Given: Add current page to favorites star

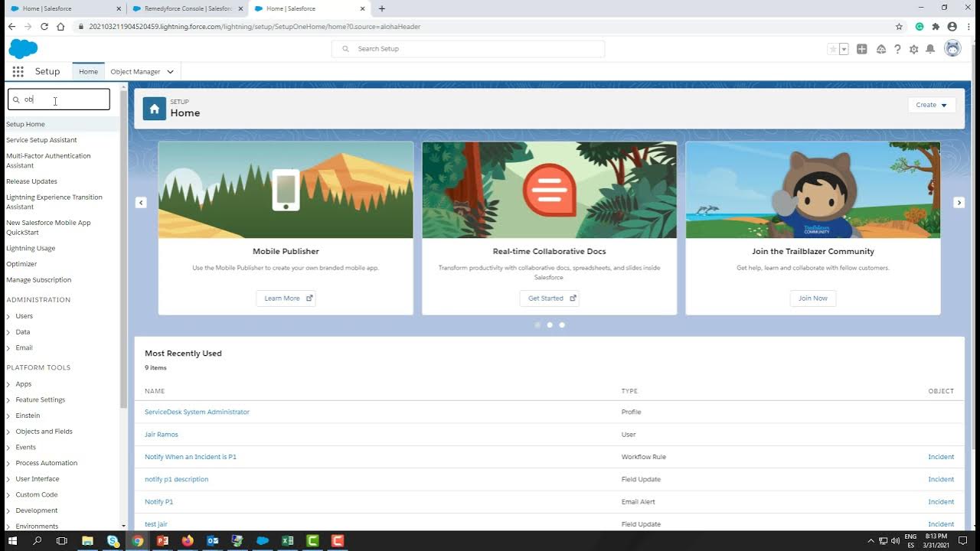Looking at the screenshot, I should click(832, 49).
